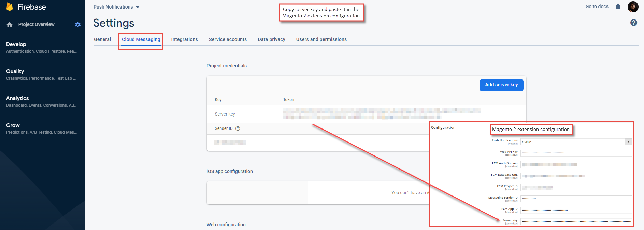Image resolution: width=644 pixels, height=230 pixels.
Task: Click the "iOS app configuration" heading
Action: click(230, 171)
